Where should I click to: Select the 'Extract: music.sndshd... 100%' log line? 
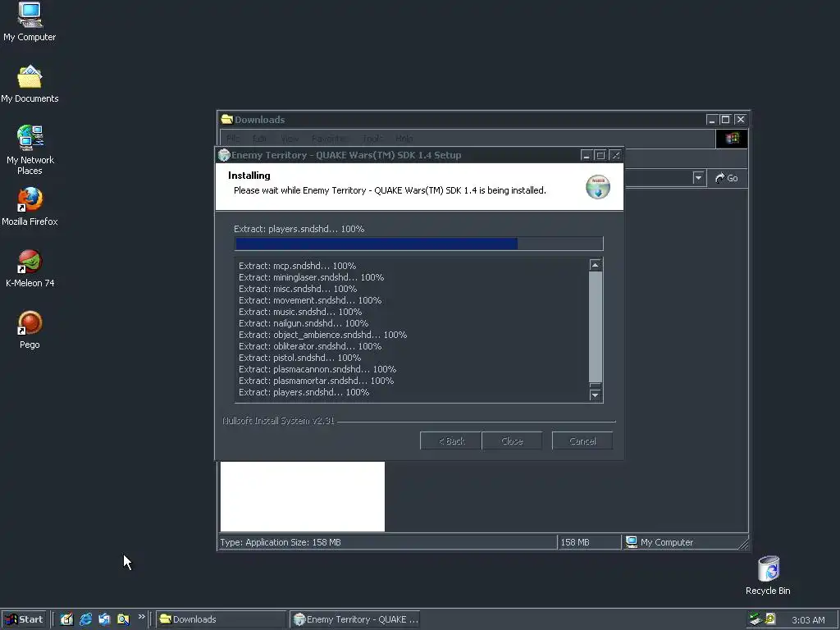(x=300, y=312)
